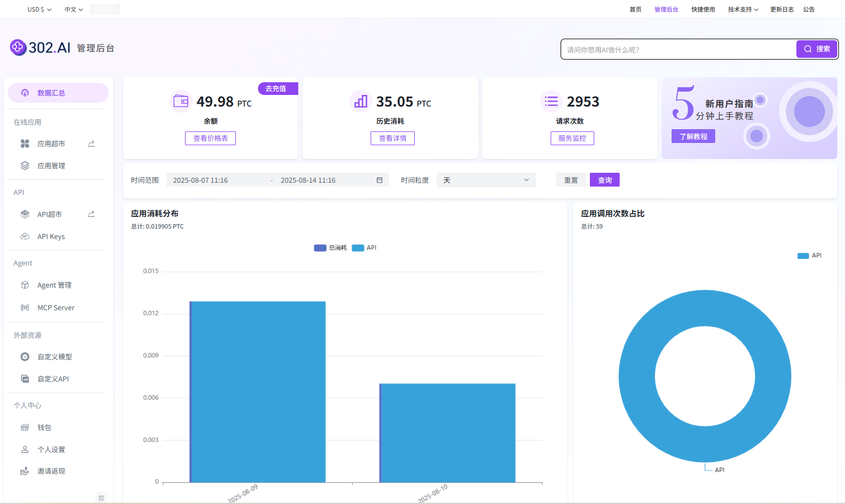Click the 2025-08-09 blue API bar
This screenshot has width=845, height=504.
pyautogui.click(x=258, y=392)
